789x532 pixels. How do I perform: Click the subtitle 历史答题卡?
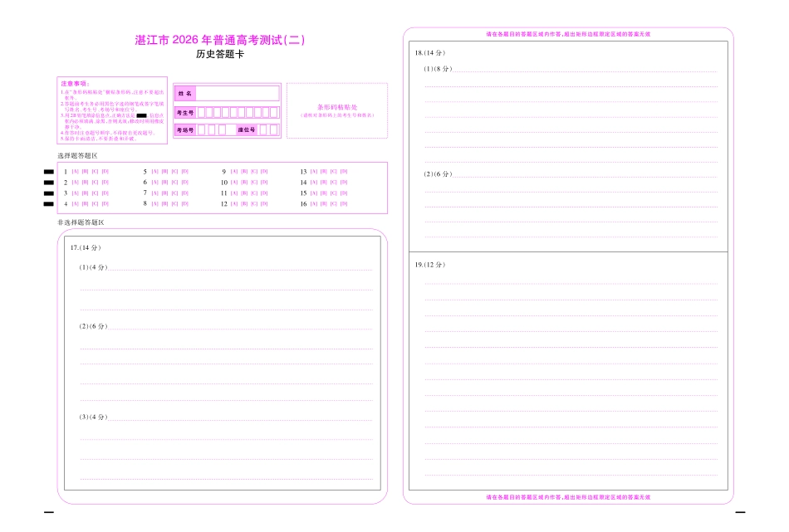click(220, 54)
